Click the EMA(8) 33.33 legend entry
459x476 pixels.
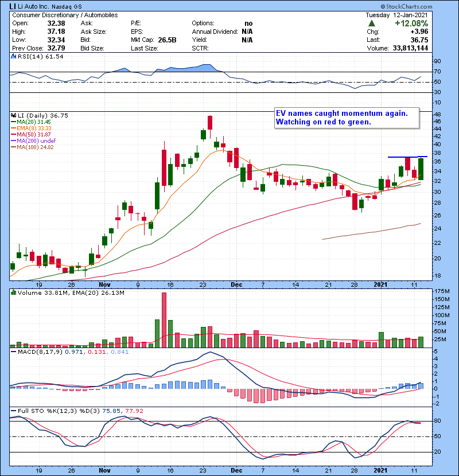[x=31, y=128]
